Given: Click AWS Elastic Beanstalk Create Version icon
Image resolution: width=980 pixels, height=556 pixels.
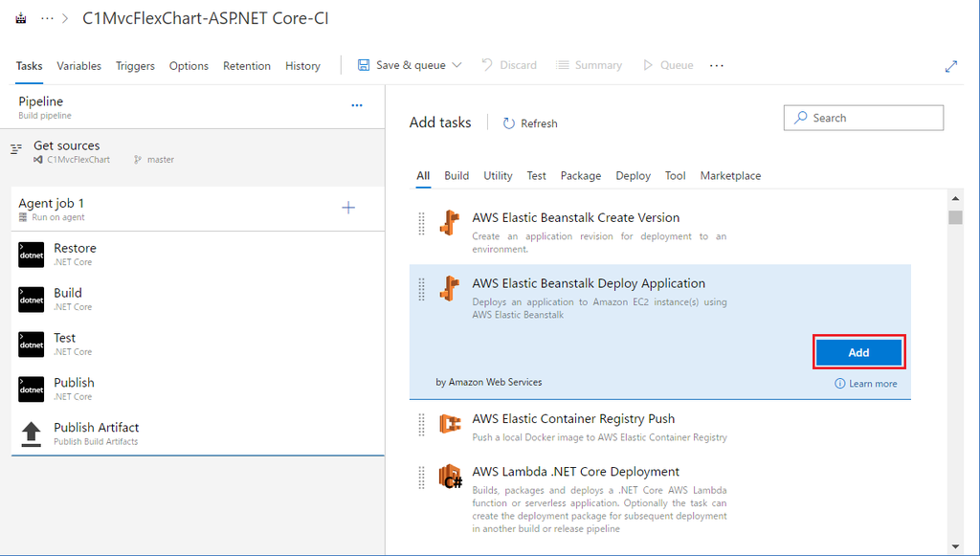Looking at the screenshot, I should pyautogui.click(x=450, y=222).
